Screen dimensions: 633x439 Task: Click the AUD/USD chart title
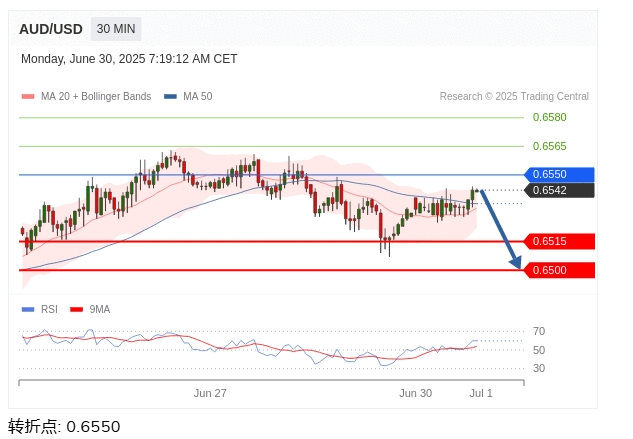point(51,29)
